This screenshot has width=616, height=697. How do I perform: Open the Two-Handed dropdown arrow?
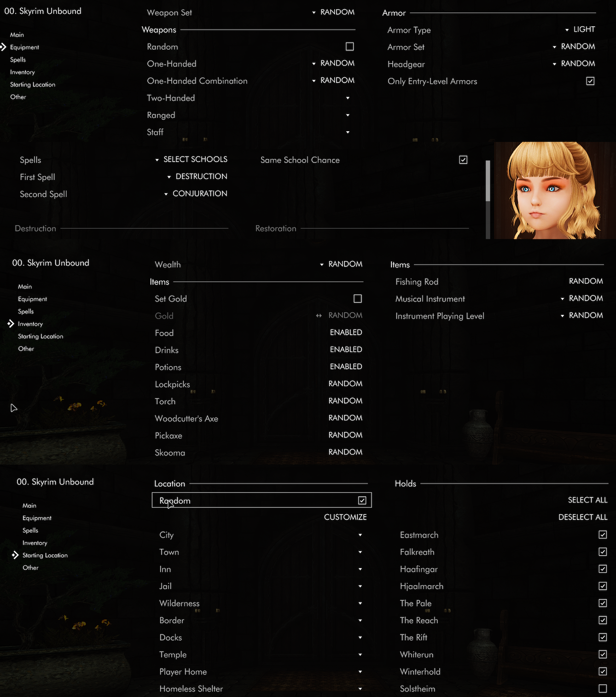tap(348, 98)
